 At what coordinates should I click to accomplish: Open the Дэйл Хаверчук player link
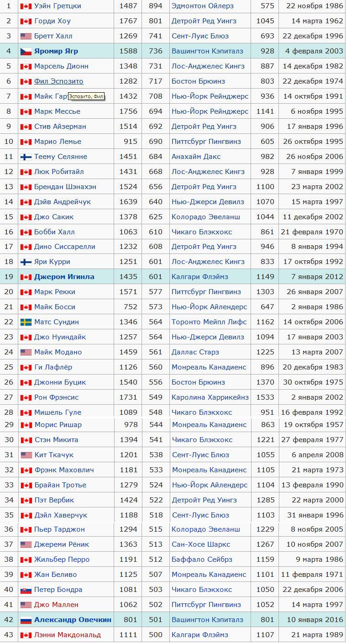pos(61,515)
